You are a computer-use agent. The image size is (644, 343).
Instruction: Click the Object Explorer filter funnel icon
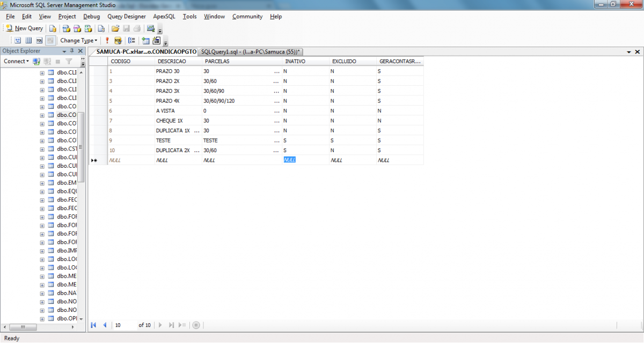[69, 61]
